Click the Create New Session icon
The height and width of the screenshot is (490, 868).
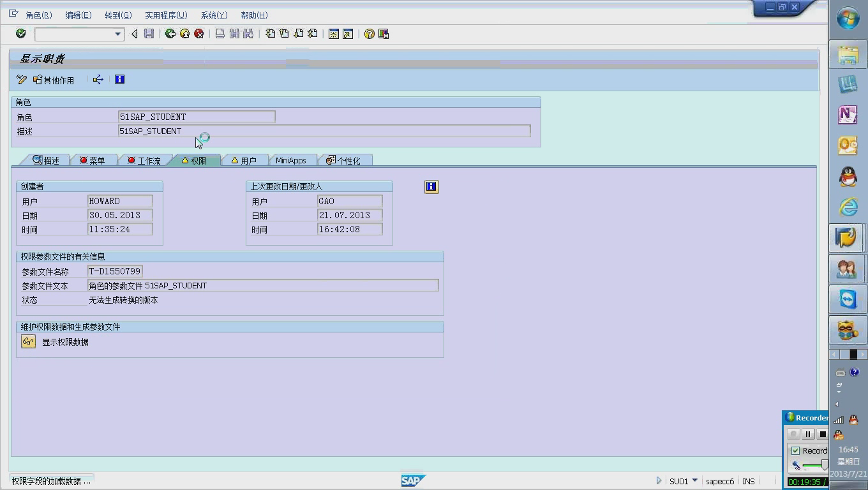[x=333, y=34]
